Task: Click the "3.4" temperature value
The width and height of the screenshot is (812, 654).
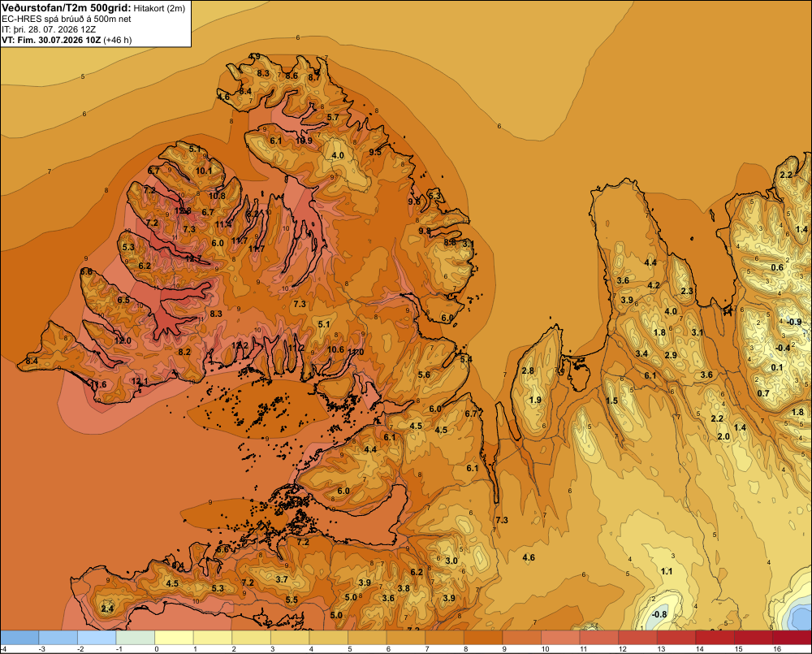Action: pos(641,353)
